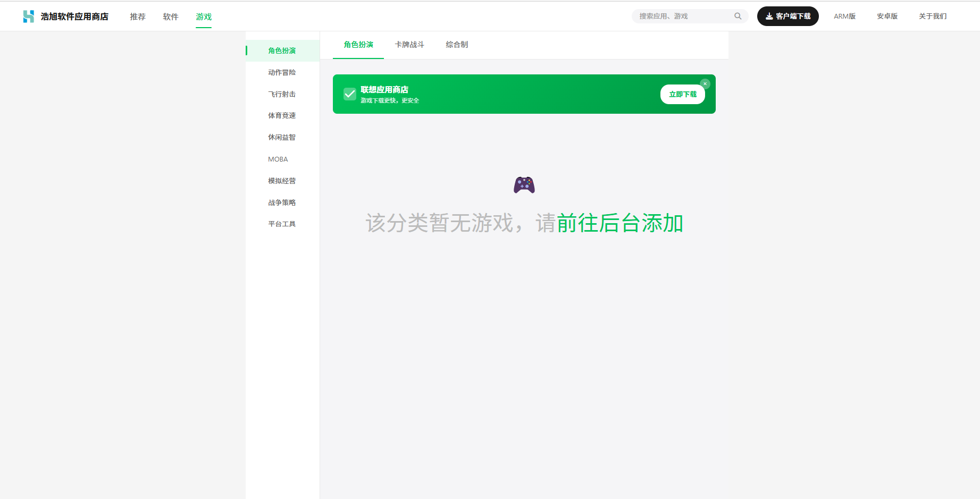Click 立即下载 button on banner

tap(682, 94)
